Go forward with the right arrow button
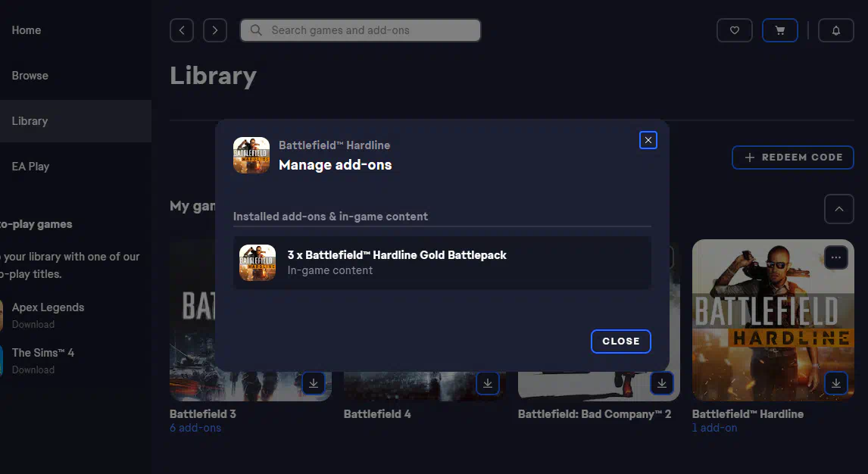Screen dimensions: 868x474 215,30
